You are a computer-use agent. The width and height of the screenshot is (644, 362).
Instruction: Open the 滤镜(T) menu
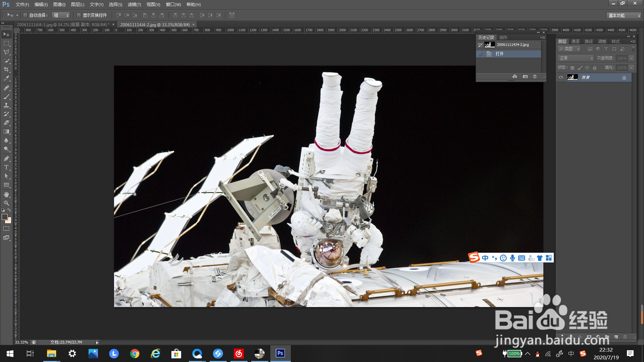(134, 4)
